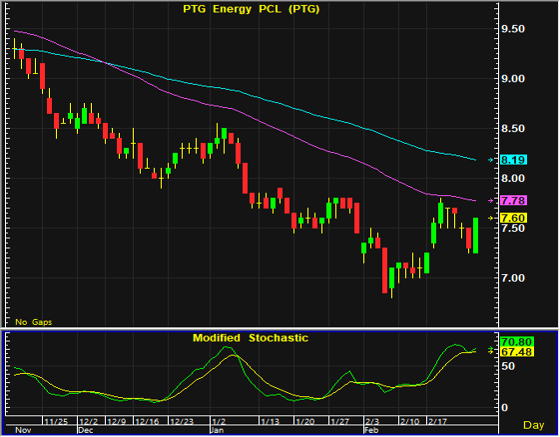Click the 12/2 date marker
Image resolution: width=560 pixels, height=437 pixels.
click(88, 421)
